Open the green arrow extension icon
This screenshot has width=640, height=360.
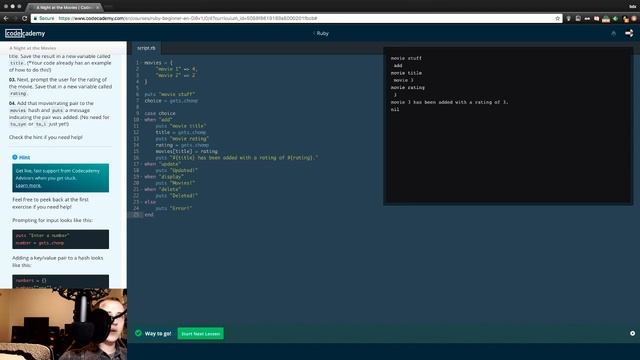(x=616, y=18)
